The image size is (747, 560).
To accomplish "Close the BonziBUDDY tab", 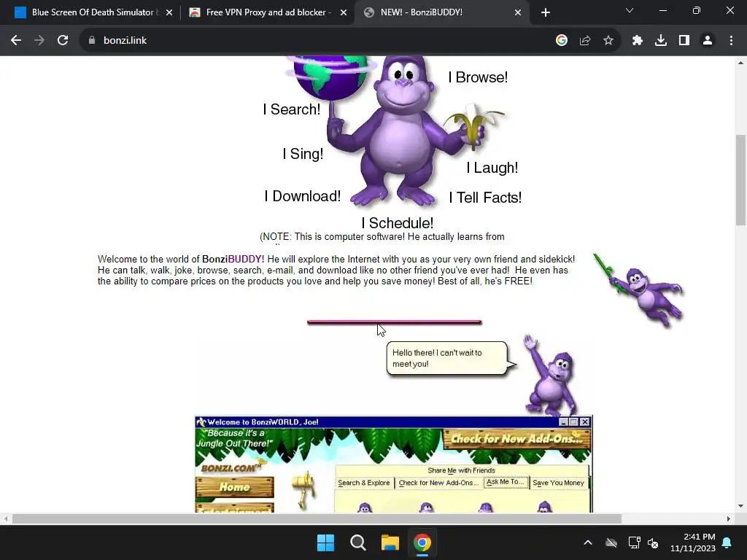I will (518, 12).
